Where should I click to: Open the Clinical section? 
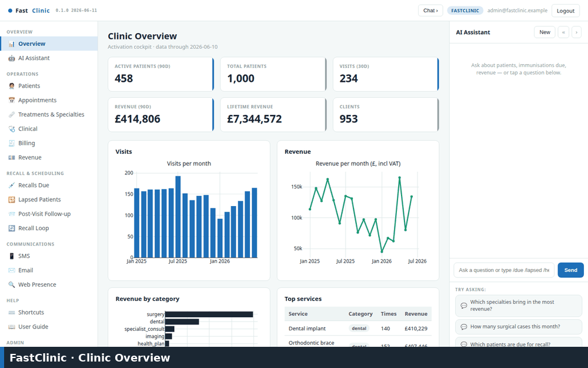pyautogui.click(x=49, y=128)
